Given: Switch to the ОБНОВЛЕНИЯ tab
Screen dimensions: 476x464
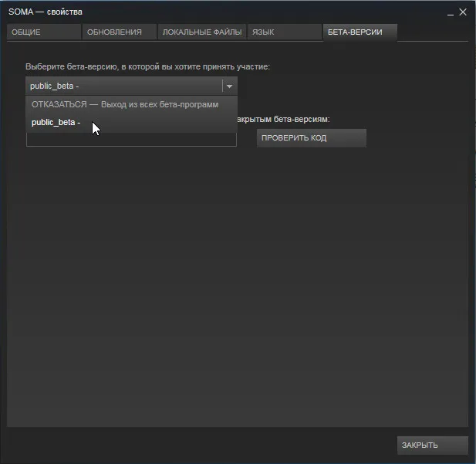Looking at the screenshot, I should 119,32.
